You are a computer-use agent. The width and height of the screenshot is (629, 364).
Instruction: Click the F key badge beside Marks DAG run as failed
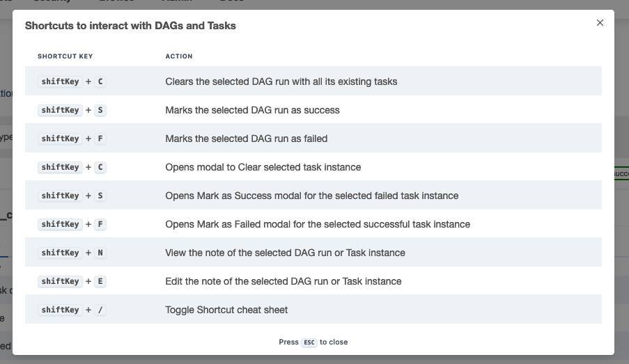coord(100,139)
